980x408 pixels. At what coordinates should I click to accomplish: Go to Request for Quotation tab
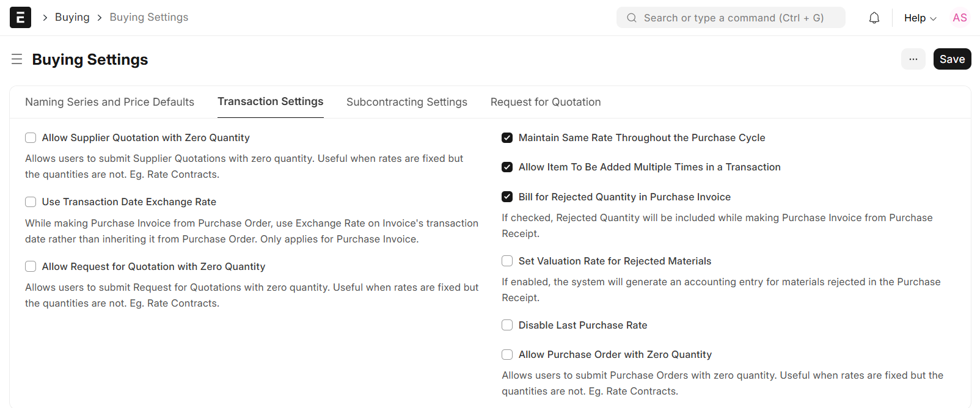[545, 102]
